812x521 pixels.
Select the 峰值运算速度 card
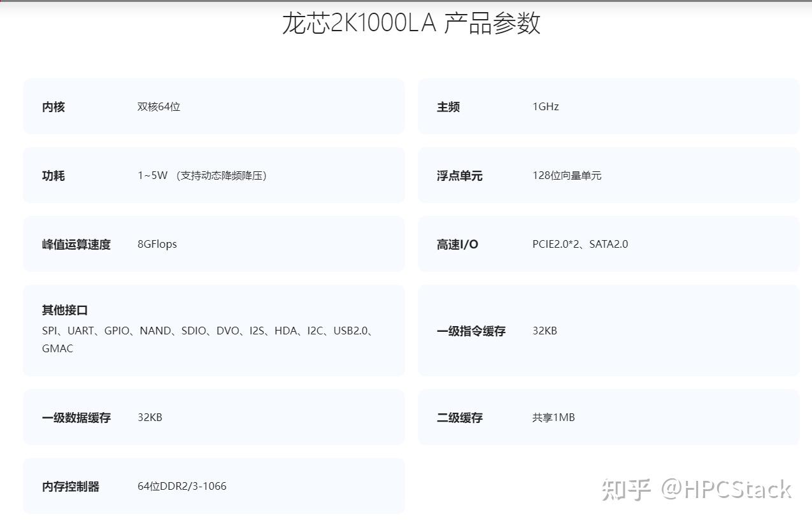[x=213, y=244]
